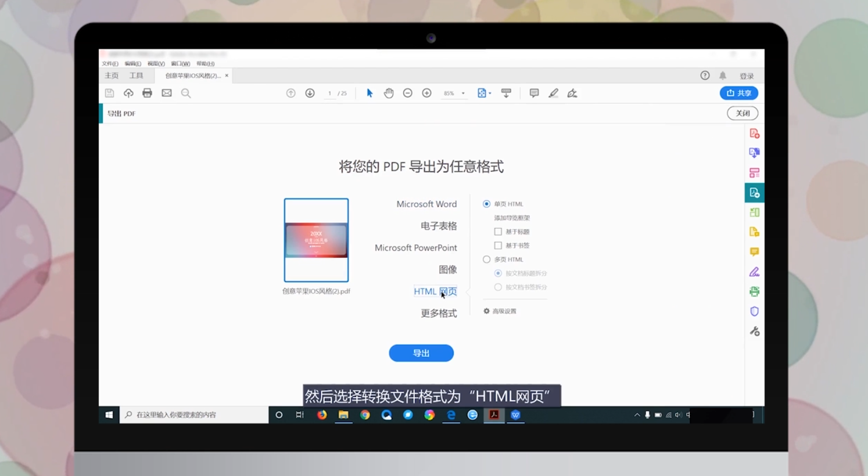Print the document using printer icon
Screen dimensions: 868x476
[147, 93]
